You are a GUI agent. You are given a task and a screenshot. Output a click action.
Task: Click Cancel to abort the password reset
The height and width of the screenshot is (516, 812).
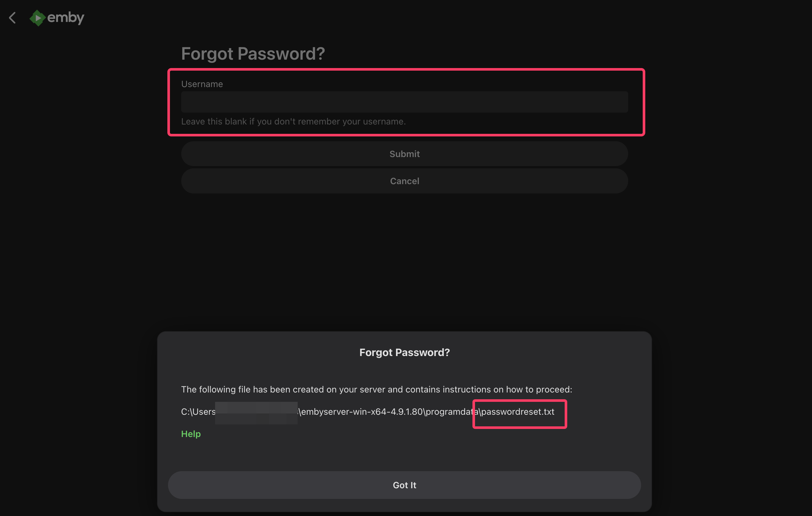coord(404,181)
